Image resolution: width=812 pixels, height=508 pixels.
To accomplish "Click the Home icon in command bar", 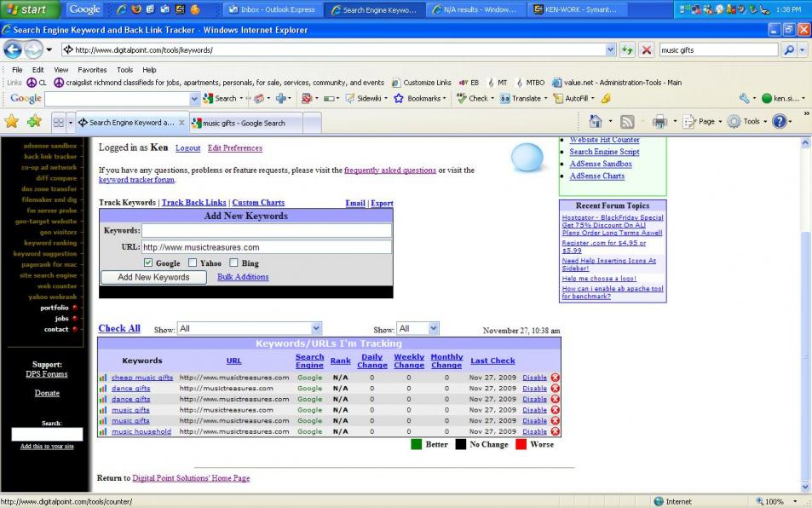I will pos(596,122).
